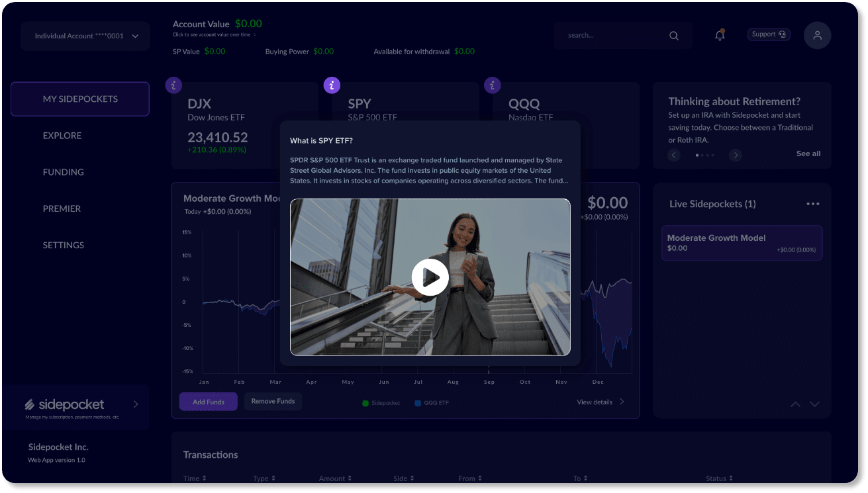This screenshot has height=493, width=868.
Task: Click the DJX card info icon
Action: click(x=173, y=85)
